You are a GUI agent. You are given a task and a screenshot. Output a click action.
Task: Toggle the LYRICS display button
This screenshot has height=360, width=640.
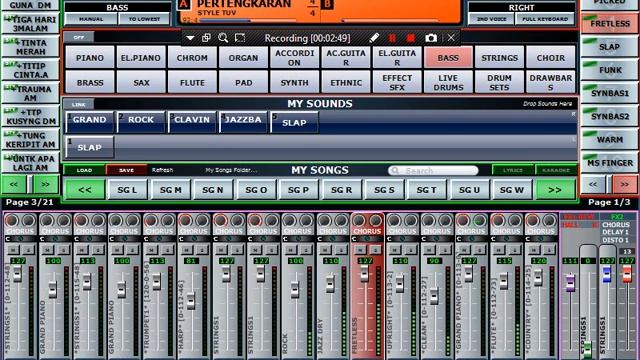[513, 170]
